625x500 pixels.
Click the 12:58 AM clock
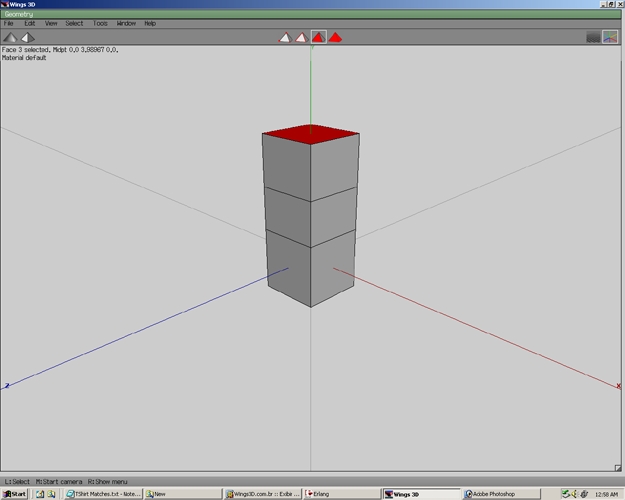pyautogui.click(x=606, y=494)
